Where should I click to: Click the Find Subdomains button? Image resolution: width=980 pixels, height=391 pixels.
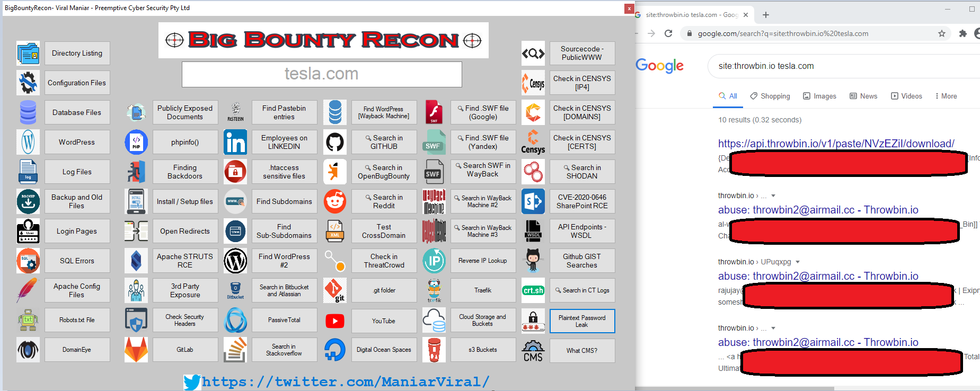284,201
